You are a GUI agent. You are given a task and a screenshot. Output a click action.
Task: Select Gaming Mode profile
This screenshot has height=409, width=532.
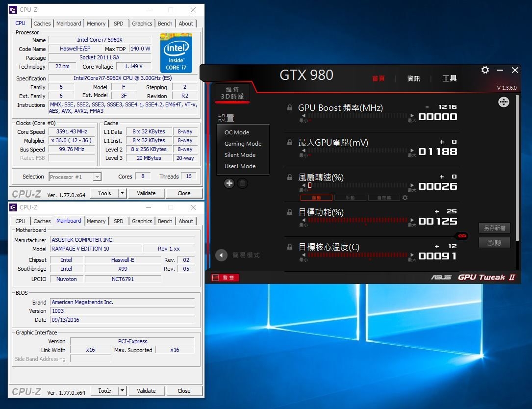[x=243, y=144]
